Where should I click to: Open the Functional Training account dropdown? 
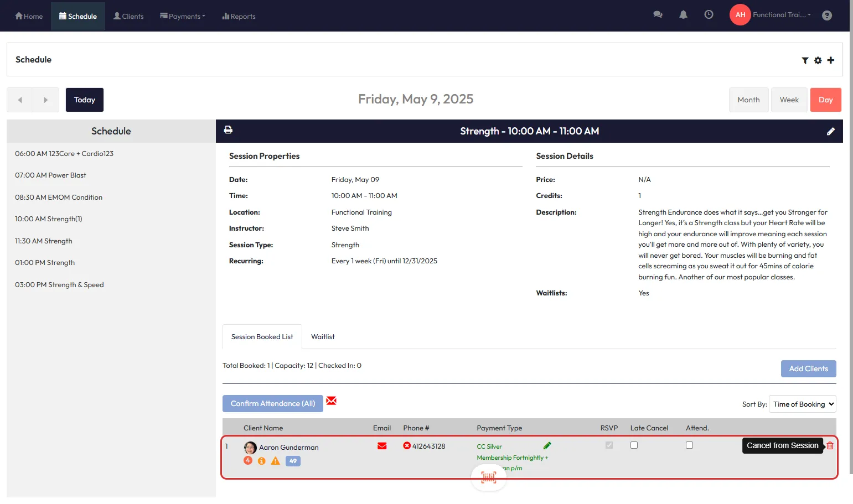(781, 15)
